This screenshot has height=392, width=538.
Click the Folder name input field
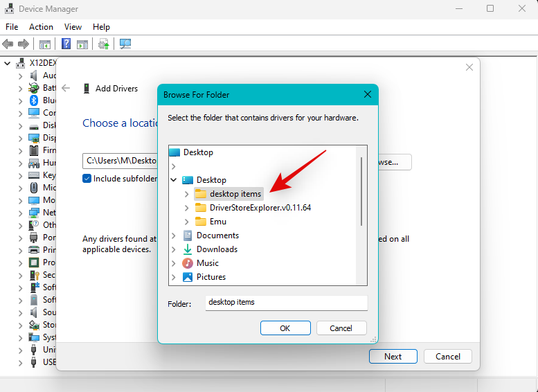point(286,303)
